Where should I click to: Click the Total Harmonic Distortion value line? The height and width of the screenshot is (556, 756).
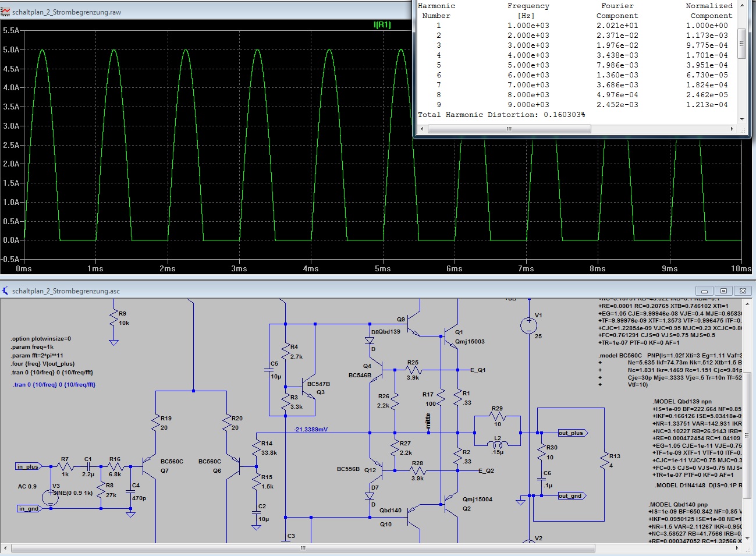click(502, 115)
